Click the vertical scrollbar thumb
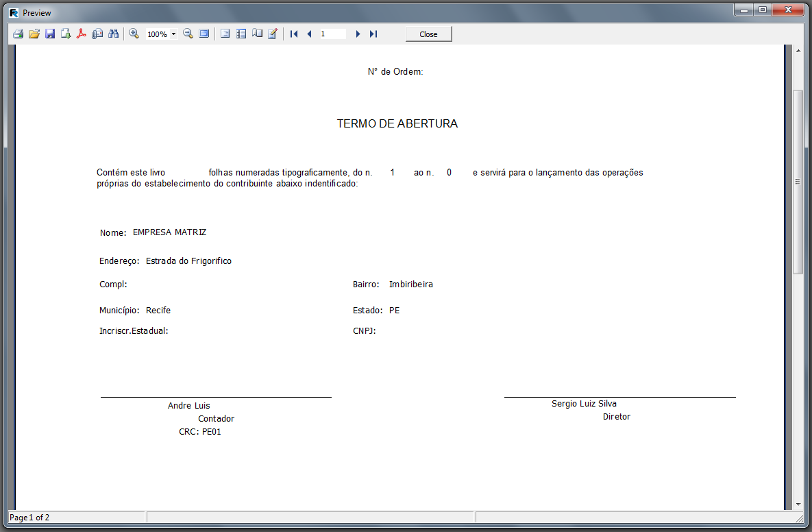Viewport: 812px width, 532px height. point(798,182)
